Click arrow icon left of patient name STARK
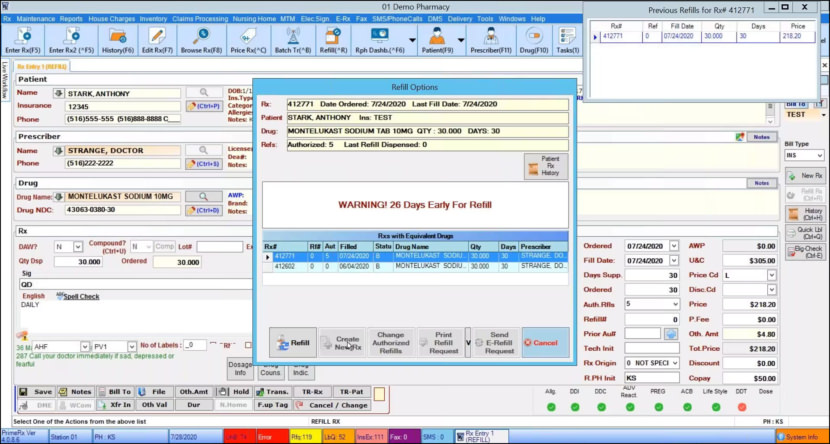Screen dimensions: 830x444 coord(59,94)
